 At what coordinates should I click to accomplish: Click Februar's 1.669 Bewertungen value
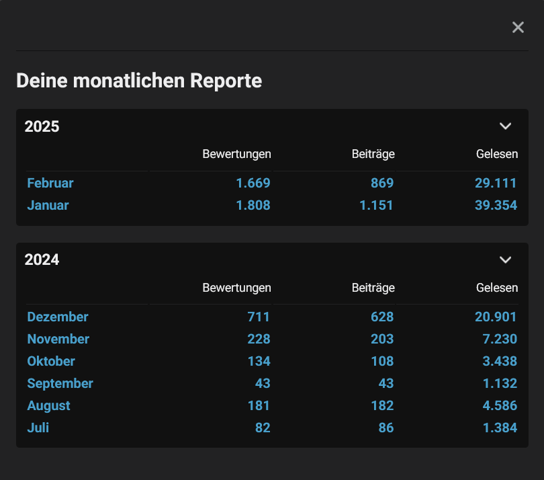(x=253, y=183)
